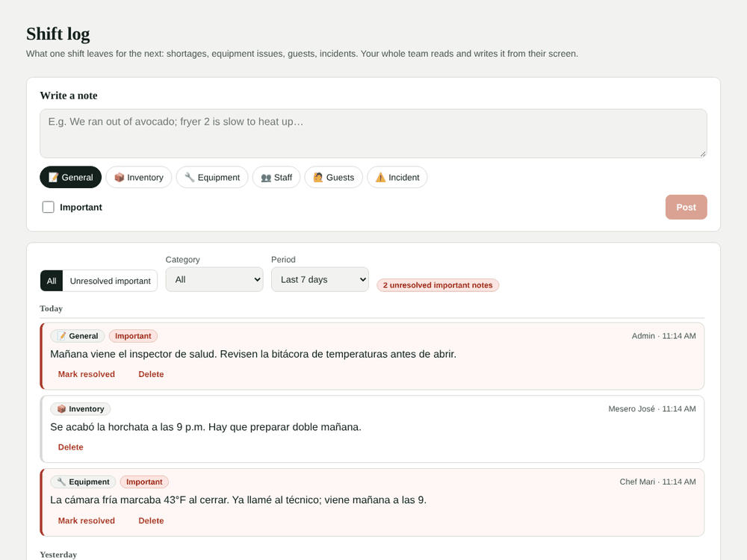This screenshot has height=560, width=747.
Task: Click the text 'Mañana viene el inspector de salud'
Action: 134,354
